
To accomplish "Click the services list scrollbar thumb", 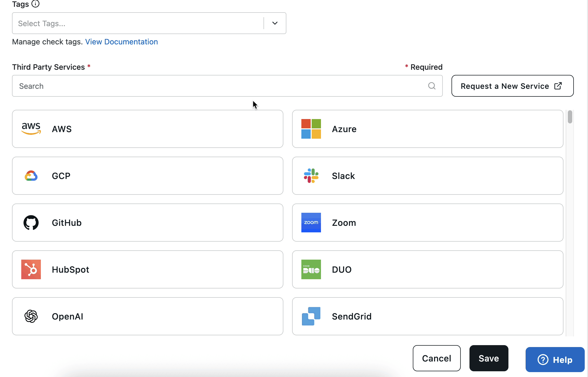I will (x=570, y=117).
